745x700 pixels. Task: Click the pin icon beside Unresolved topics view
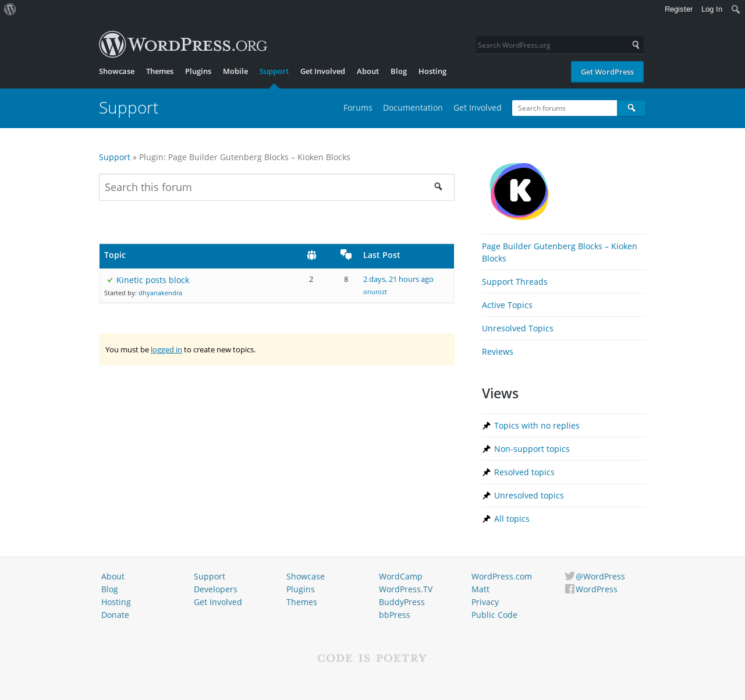point(487,496)
